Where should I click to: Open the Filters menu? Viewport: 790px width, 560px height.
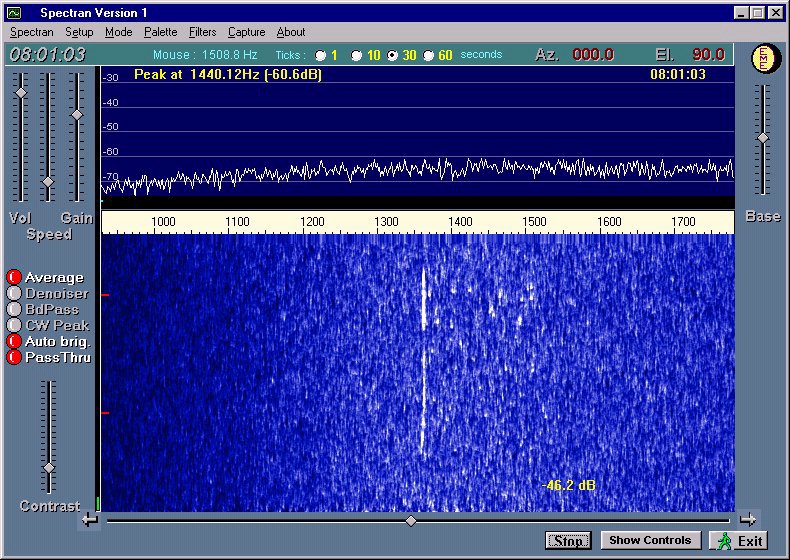coord(202,32)
